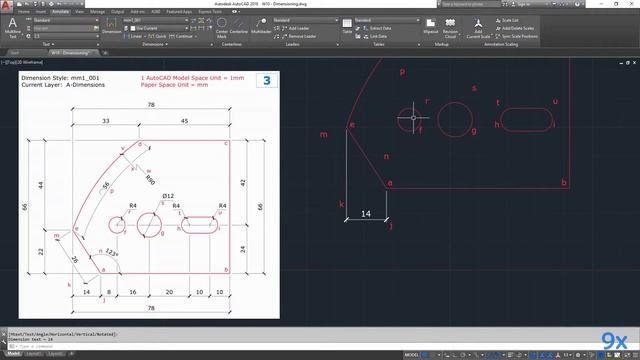Toggle annotation visibility in status bar

tap(542, 355)
